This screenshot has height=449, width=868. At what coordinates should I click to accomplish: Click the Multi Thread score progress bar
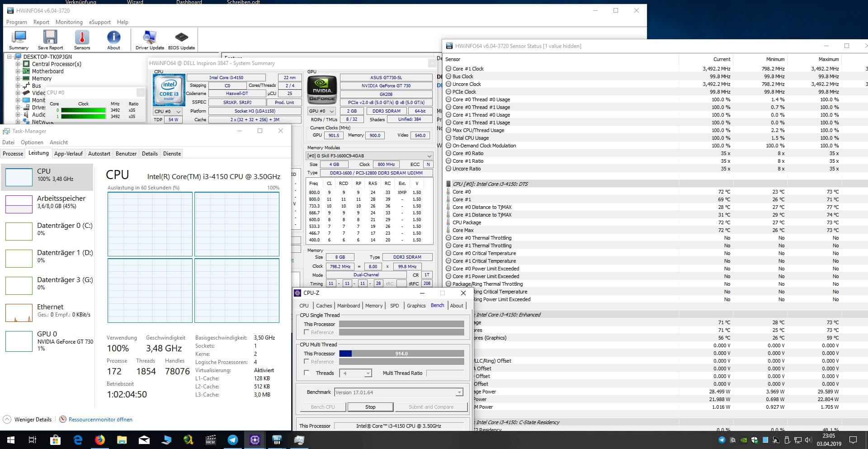(x=401, y=354)
